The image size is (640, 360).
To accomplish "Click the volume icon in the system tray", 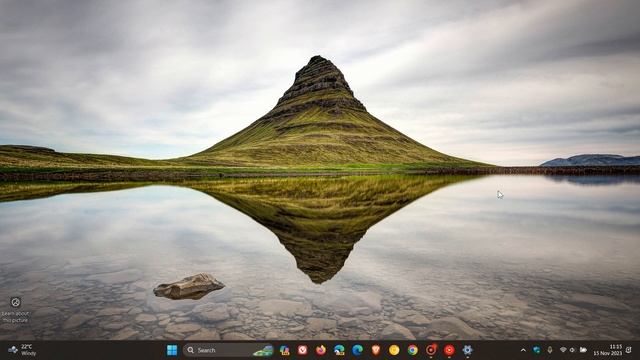I will (572, 350).
